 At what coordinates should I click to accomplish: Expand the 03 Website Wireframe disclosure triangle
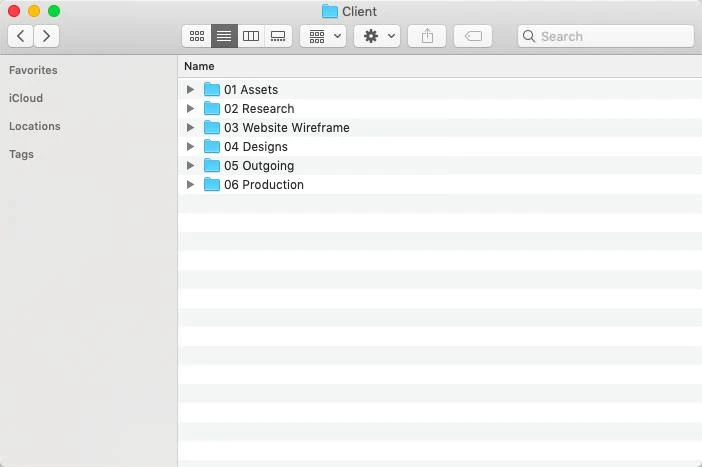tap(190, 128)
